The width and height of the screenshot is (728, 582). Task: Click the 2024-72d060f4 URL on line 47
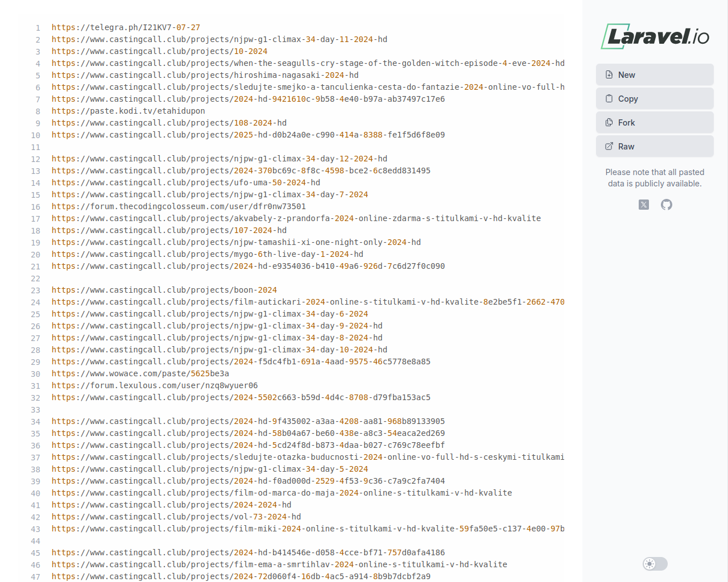(x=241, y=576)
